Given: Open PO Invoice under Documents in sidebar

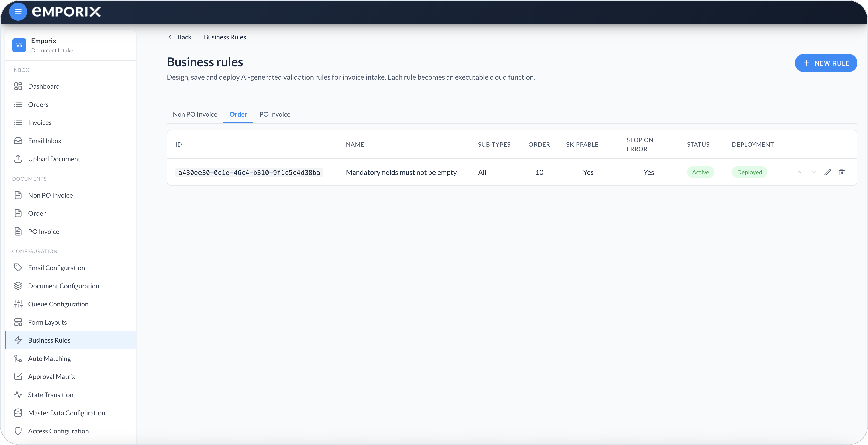Looking at the screenshot, I should click(71, 232).
